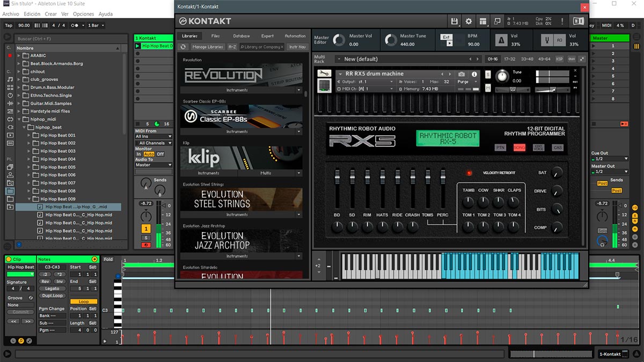Switch to Kontakt Automation tab
The width and height of the screenshot is (644, 362).
pyautogui.click(x=295, y=36)
